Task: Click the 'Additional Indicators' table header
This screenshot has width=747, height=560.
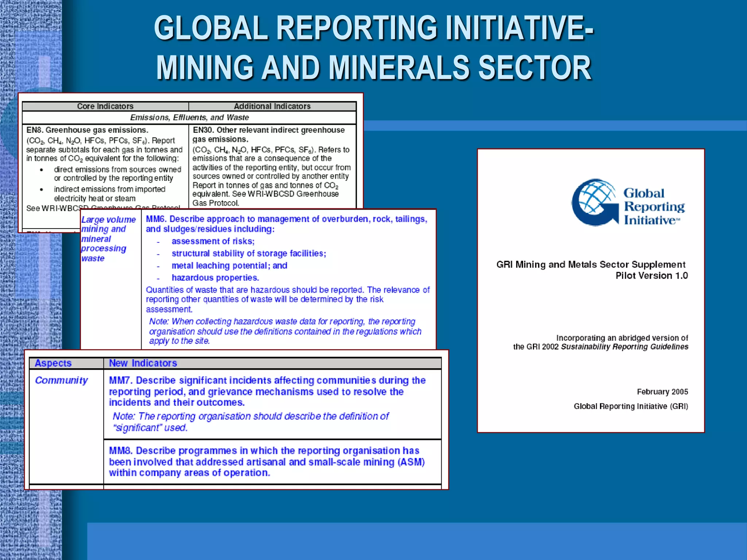Action: 272,106
